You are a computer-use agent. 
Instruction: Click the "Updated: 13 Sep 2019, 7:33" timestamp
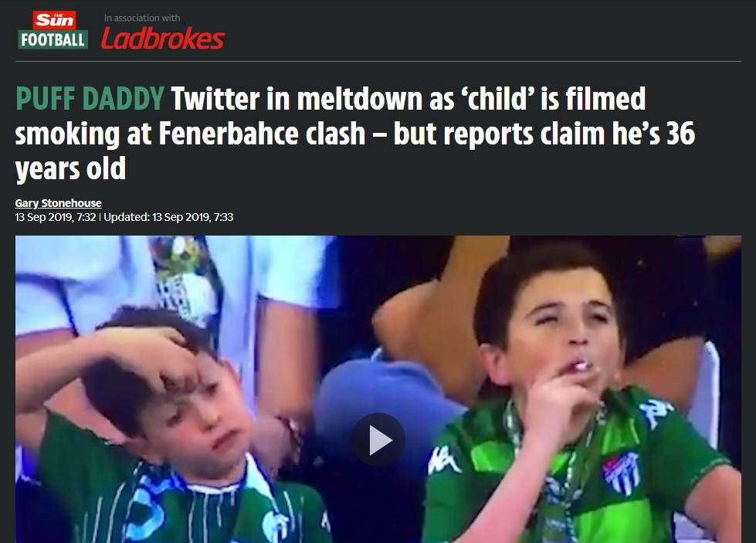point(169,217)
